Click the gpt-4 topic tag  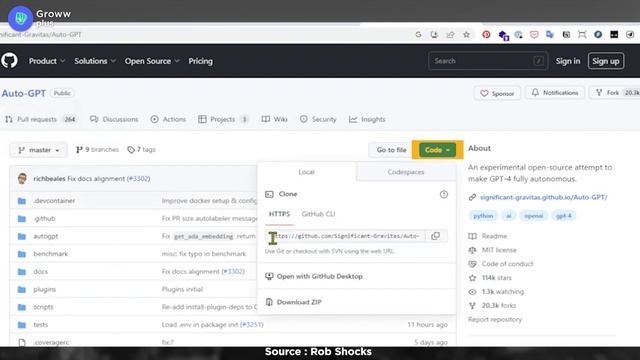coord(564,216)
